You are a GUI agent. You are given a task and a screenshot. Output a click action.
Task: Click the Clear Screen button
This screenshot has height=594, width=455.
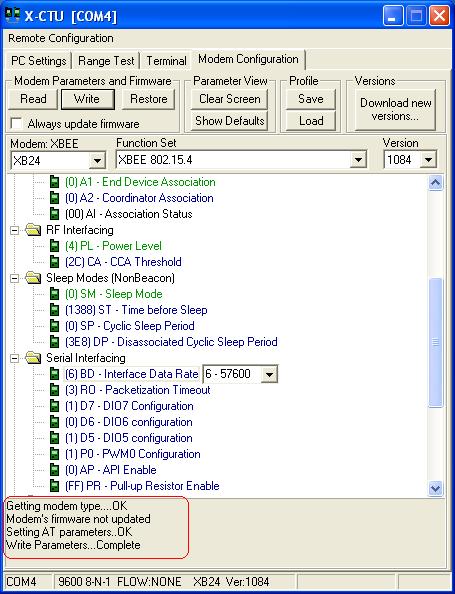click(230, 99)
